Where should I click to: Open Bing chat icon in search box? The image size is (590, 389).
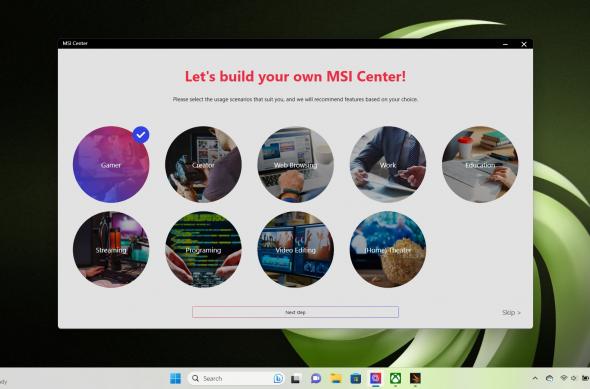(278, 378)
